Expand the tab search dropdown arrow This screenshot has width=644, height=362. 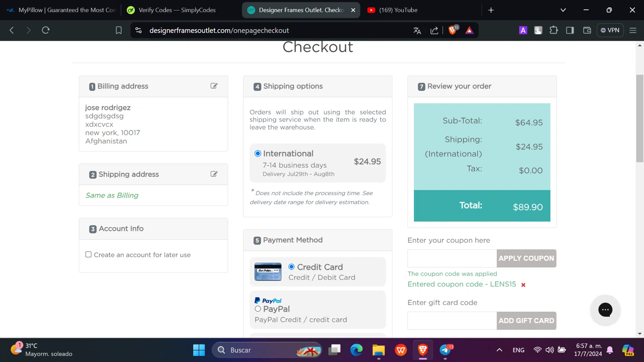coord(563,10)
